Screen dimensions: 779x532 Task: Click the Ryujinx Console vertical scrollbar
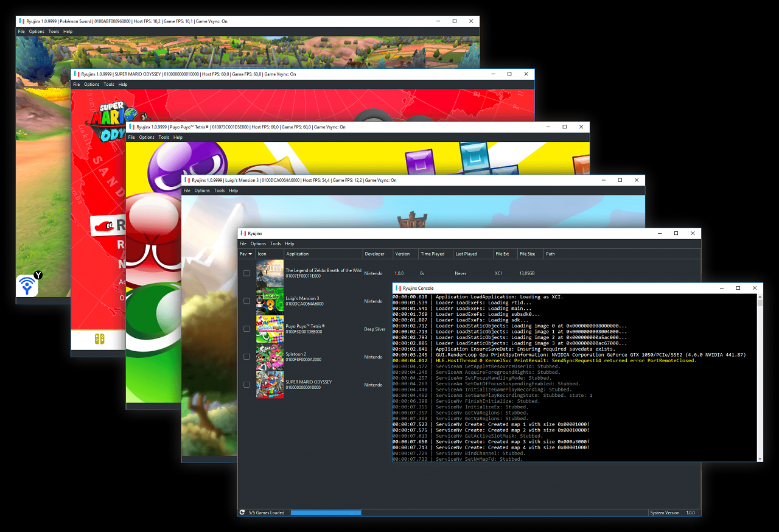pyautogui.click(x=760, y=377)
